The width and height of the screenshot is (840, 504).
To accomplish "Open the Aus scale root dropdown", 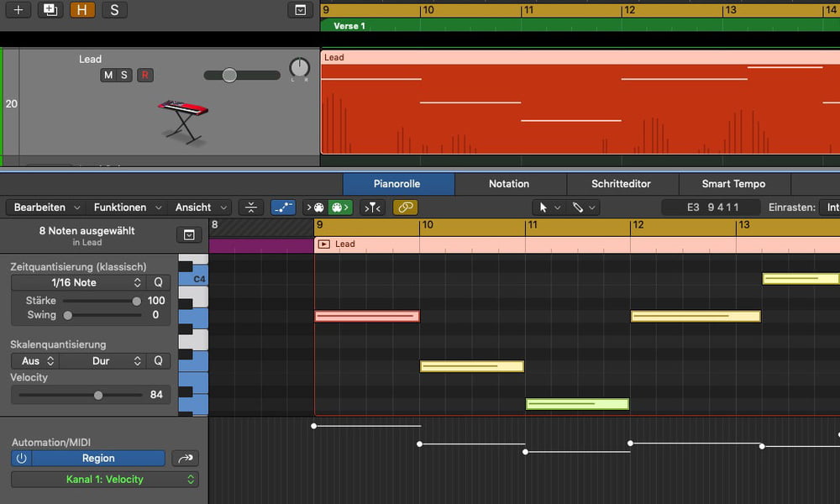I will (34, 361).
